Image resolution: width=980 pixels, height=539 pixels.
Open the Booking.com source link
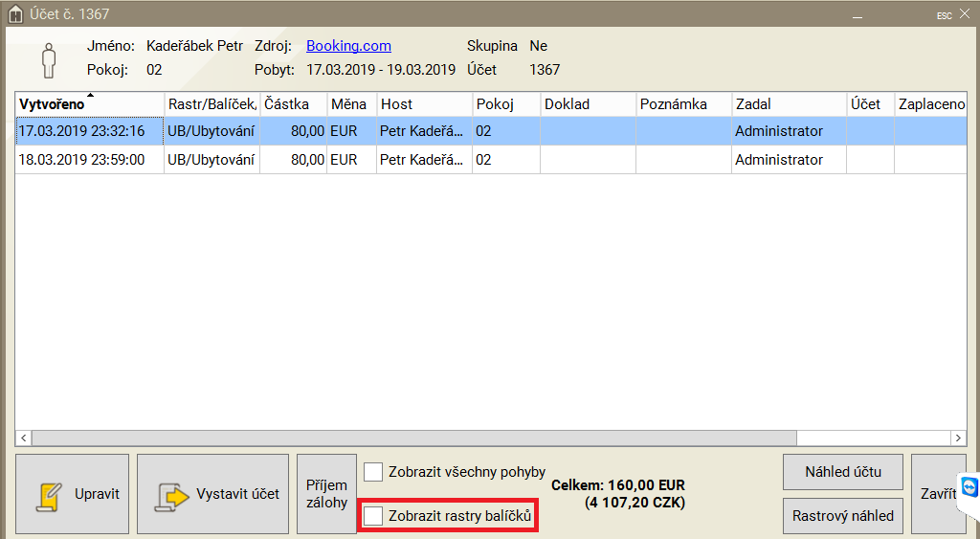[x=348, y=46]
